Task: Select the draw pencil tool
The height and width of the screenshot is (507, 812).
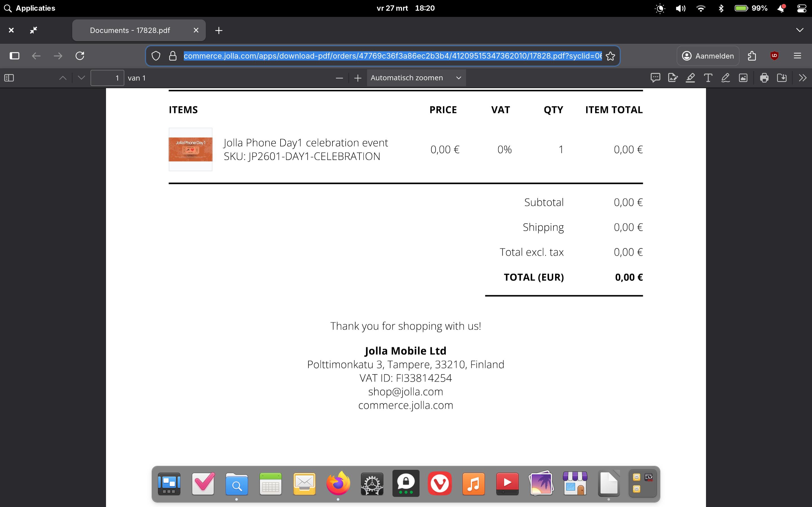Action: (x=725, y=78)
